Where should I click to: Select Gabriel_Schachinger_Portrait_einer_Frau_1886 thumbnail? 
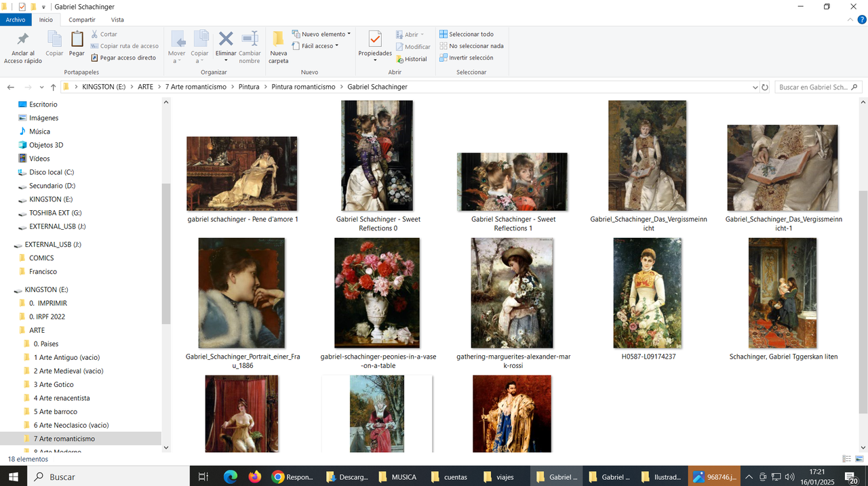pos(241,293)
